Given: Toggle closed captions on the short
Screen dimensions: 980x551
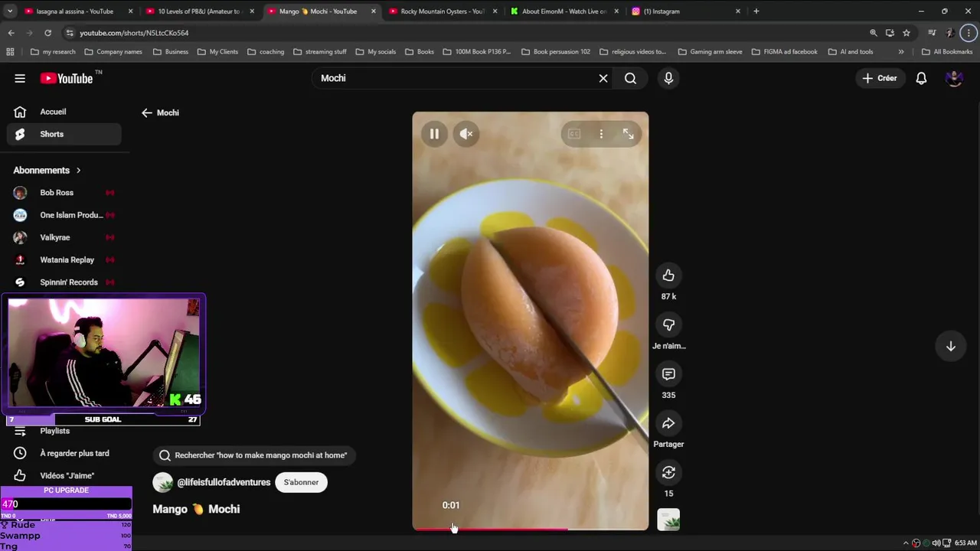Looking at the screenshot, I should coord(573,134).
